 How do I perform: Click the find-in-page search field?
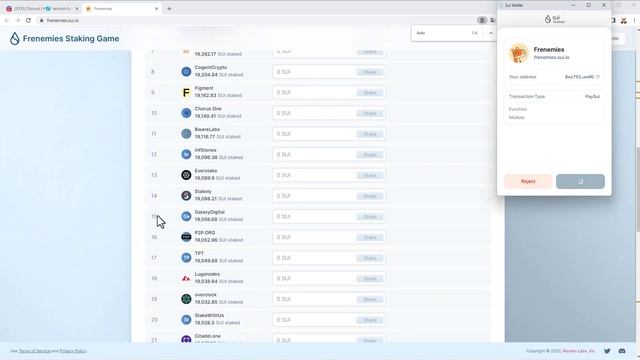tap(441, 33)
